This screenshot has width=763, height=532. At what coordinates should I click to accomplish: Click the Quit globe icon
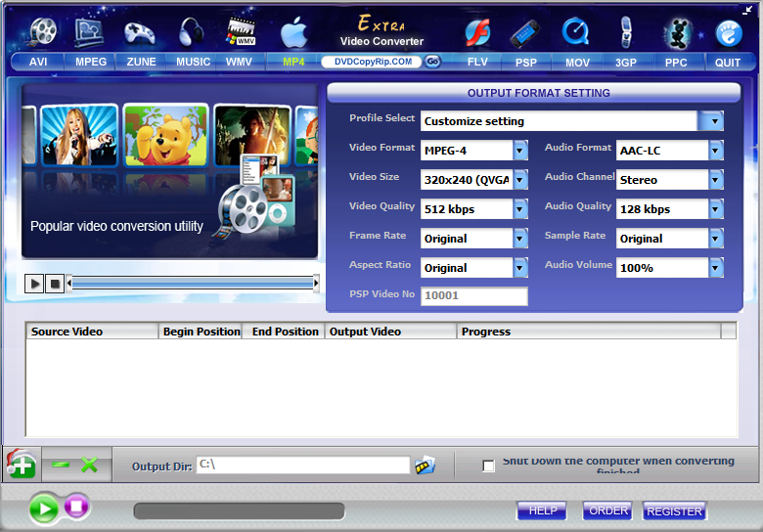729,33
